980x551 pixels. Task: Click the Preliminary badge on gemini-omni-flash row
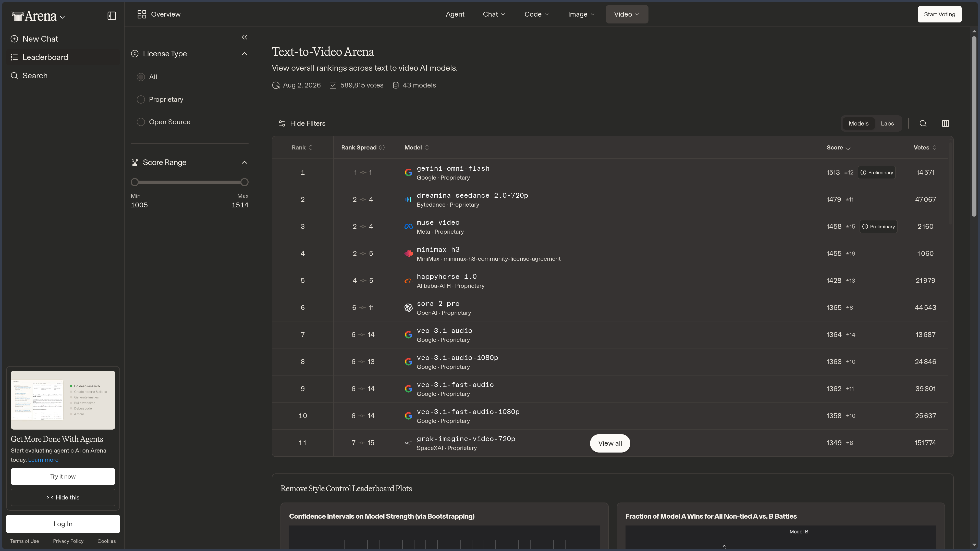tap(877, 172)
